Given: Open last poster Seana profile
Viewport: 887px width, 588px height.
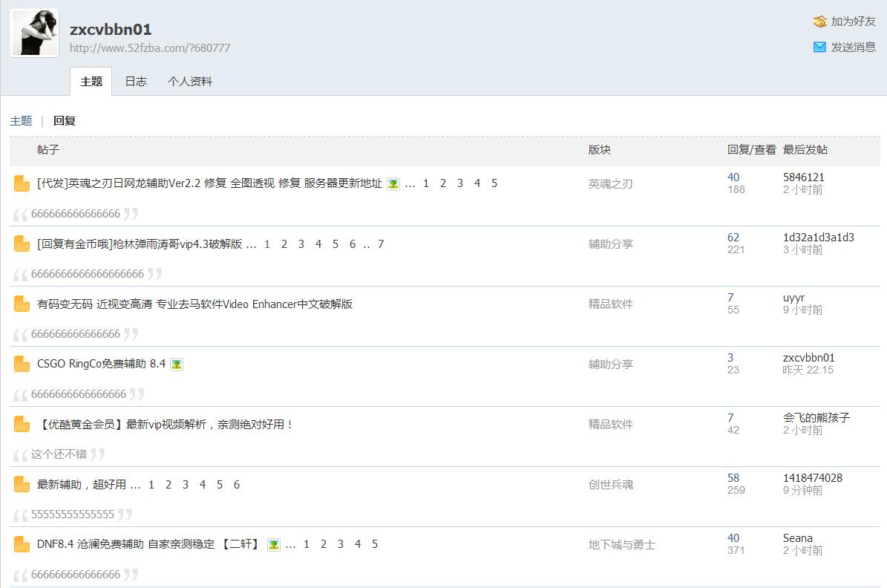Looking at the screenshot, I should pos(798,538).
